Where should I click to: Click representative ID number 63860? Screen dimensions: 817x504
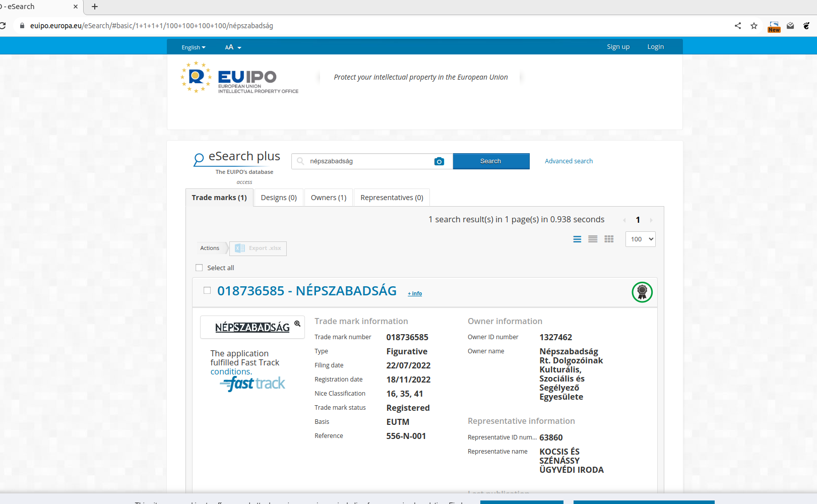(551, 437)
